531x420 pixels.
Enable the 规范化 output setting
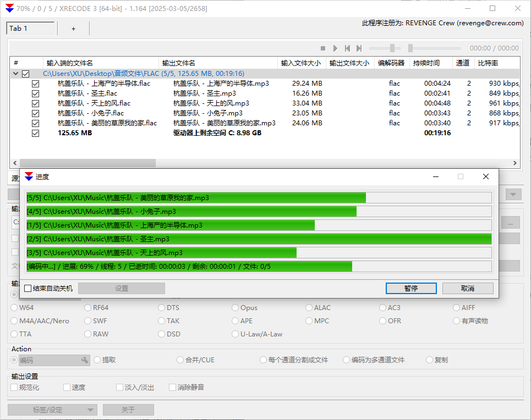click(14, 387)
